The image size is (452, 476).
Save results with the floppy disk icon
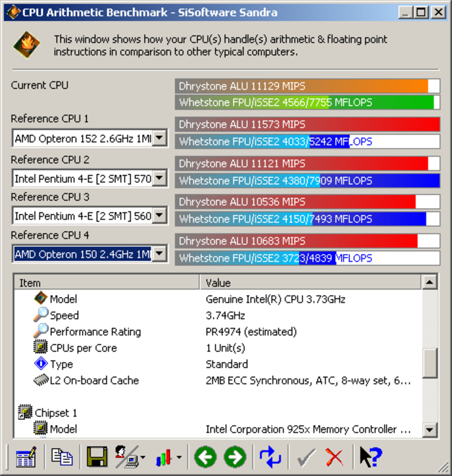pos(97,456)
